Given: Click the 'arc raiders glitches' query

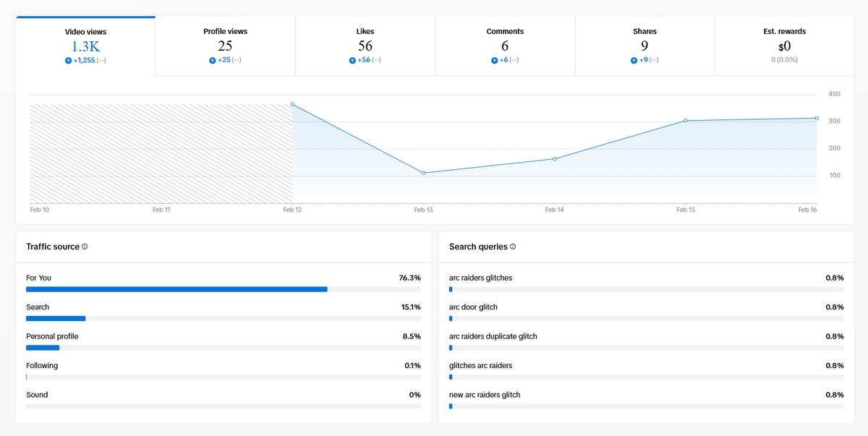Looking at the screenshot, I should [x=480, y=278].
